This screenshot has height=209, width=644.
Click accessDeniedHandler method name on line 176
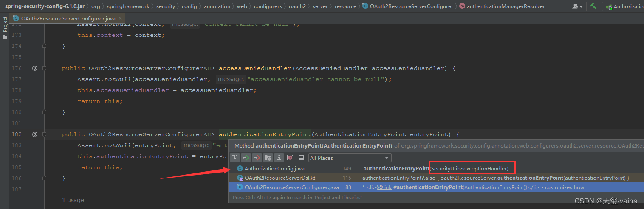click(x=255, y=68)
